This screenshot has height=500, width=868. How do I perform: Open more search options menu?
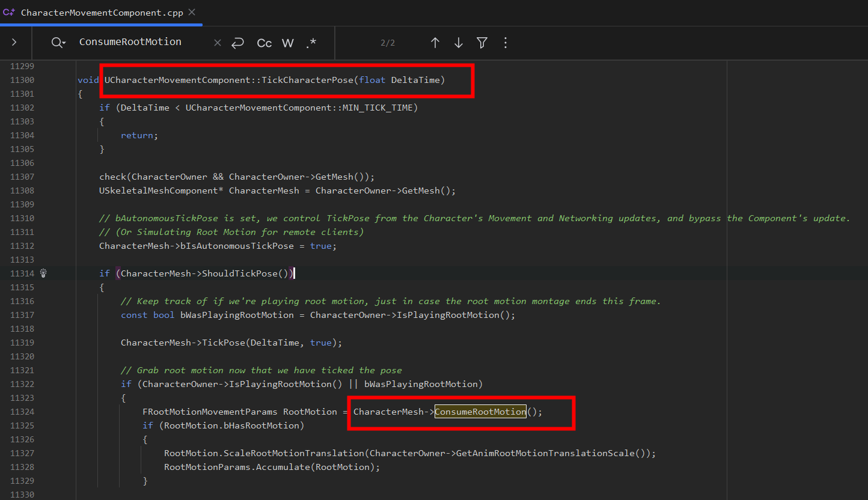(x=506, y=43)
